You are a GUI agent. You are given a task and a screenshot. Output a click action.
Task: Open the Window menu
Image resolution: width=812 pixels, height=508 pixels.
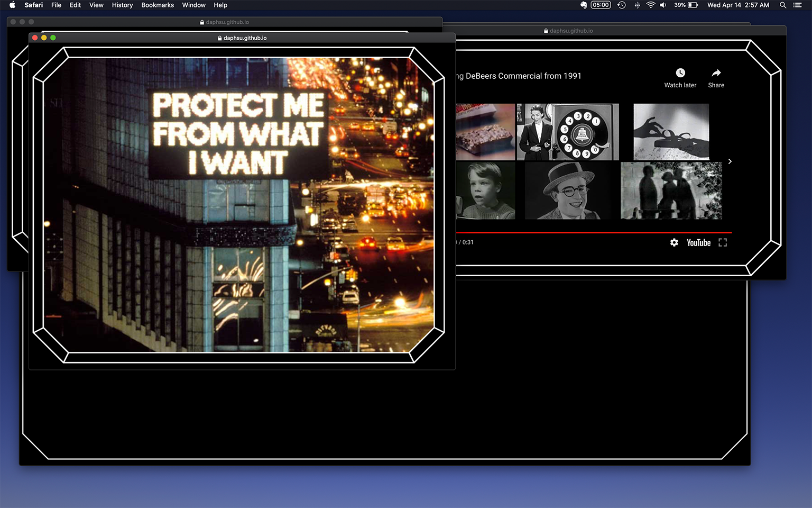click(193, 5)
